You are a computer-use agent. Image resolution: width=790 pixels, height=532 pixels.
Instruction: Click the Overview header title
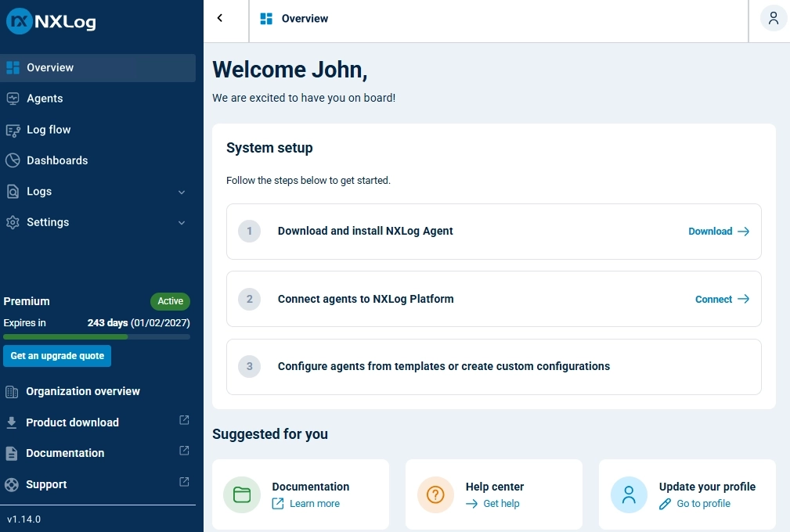click(305, 19)
